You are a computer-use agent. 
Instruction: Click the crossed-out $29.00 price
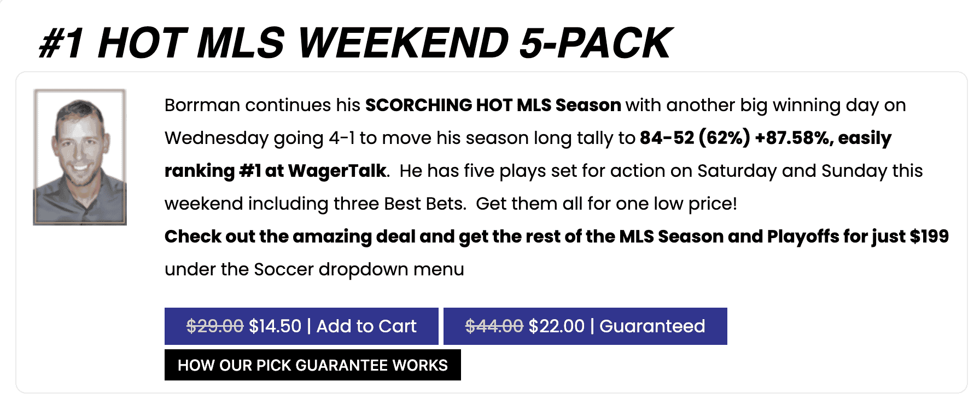215,326
